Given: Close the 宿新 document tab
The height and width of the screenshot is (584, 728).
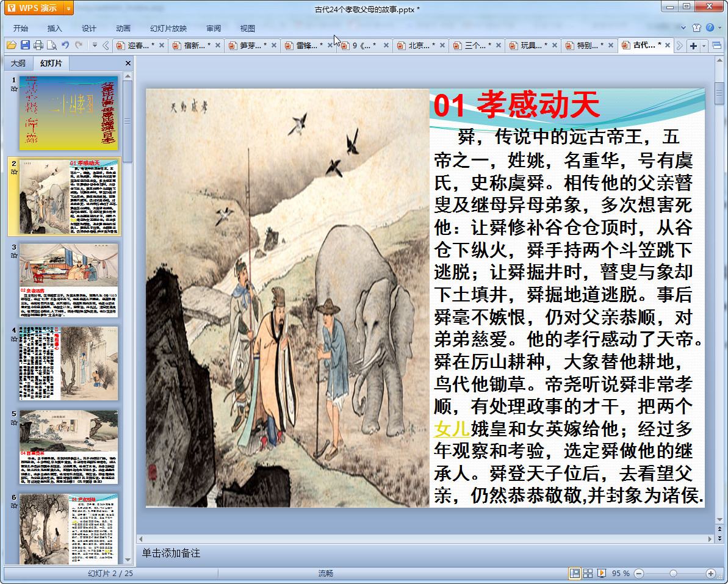Looking at the screenshot, I should coord(218,45).
